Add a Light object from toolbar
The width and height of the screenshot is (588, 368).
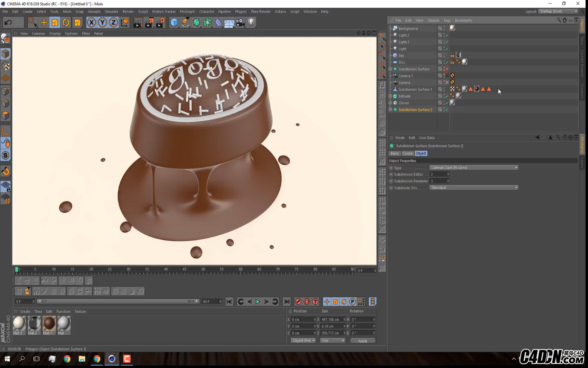pos(252,22)
